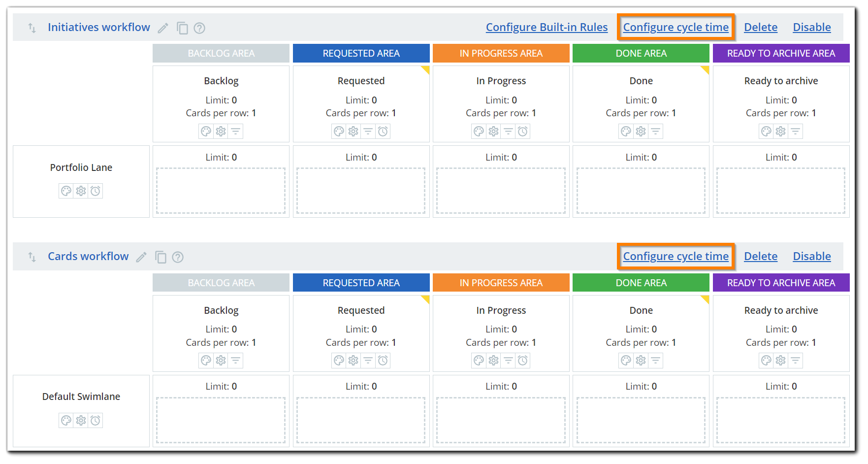Select IN PROGRESS AREA header in Initiatives workflow
The width and height of the screenshot is (868, 464).
point(501,53)
